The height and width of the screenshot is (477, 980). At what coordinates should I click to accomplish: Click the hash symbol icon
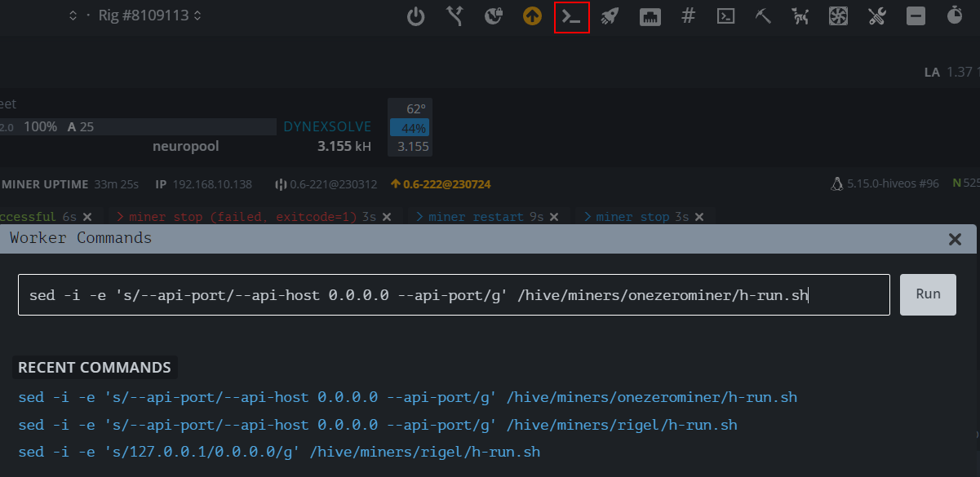[688, 16]
